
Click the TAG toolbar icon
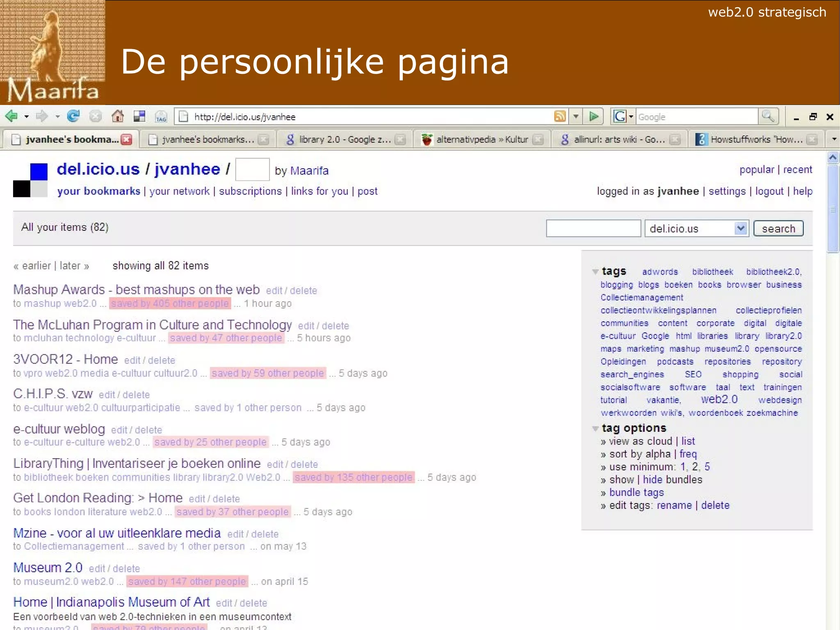click(161, 117)
